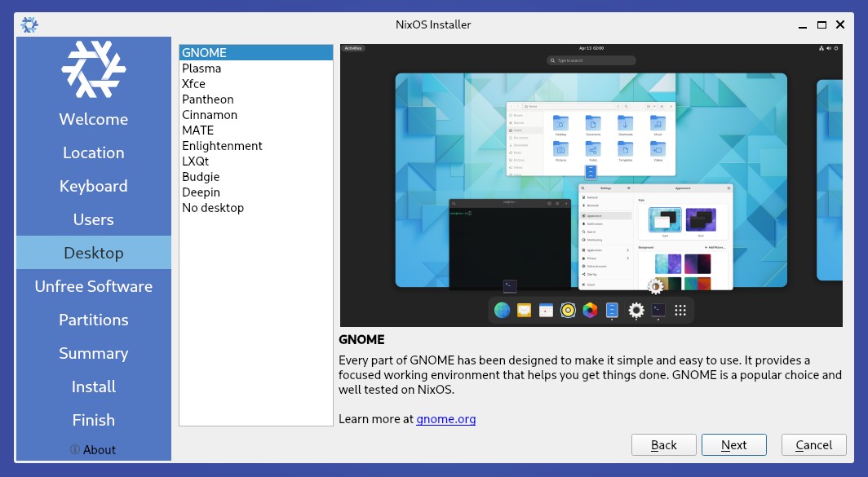Cancel the installation
Viewport: 868px width, 477px height.
tap(814, 445)
